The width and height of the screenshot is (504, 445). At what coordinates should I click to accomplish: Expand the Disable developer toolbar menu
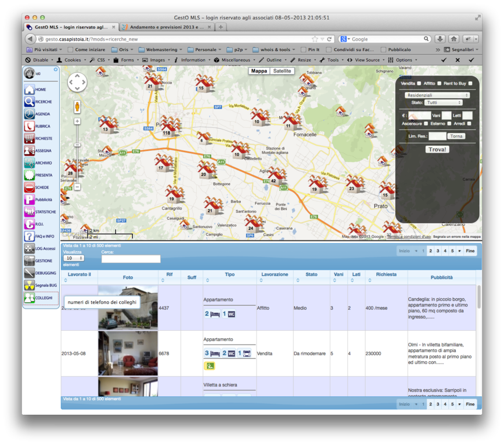tap(39, 60)
